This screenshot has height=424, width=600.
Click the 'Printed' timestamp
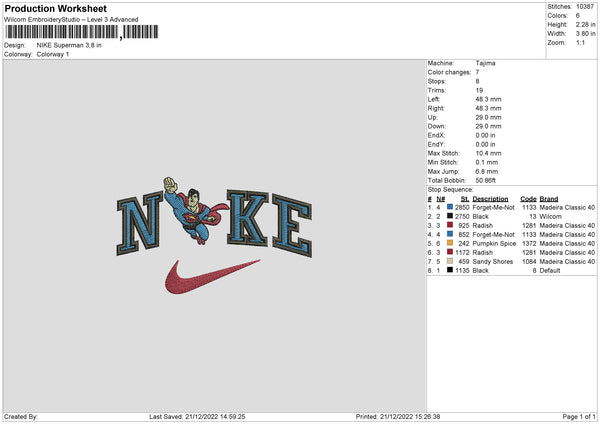tap(398, 416)
